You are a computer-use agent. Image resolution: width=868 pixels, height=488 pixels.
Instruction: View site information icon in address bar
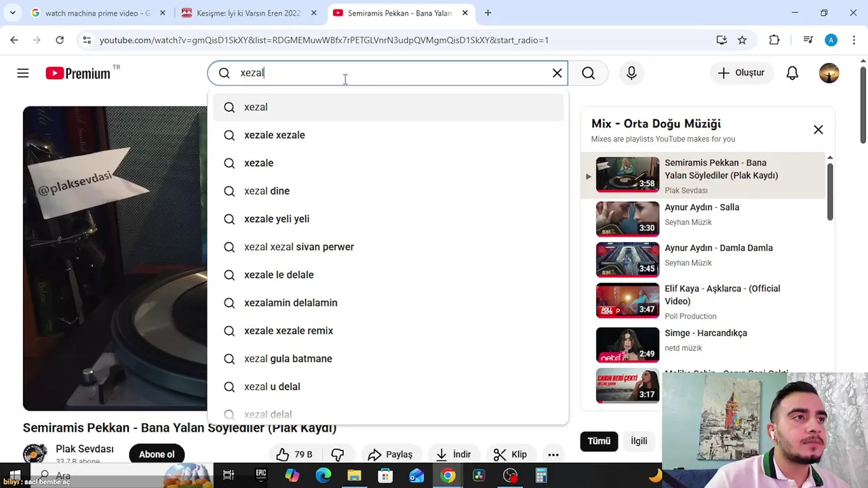(x=86, y=40)
